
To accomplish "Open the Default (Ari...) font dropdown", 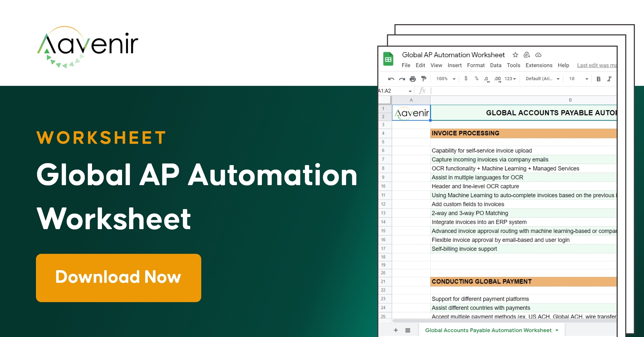I will click(x=543, y=79).
